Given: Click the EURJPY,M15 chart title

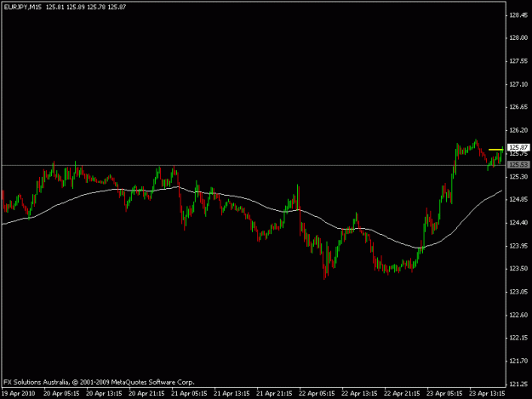Looking at the screenshot, I should [x=23, y=7].
